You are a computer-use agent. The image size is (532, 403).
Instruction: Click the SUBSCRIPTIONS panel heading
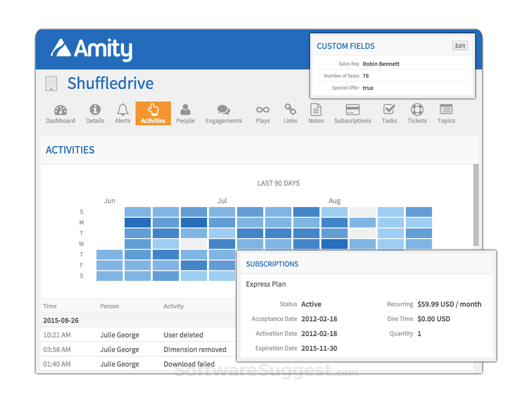[x=272, y=264]
